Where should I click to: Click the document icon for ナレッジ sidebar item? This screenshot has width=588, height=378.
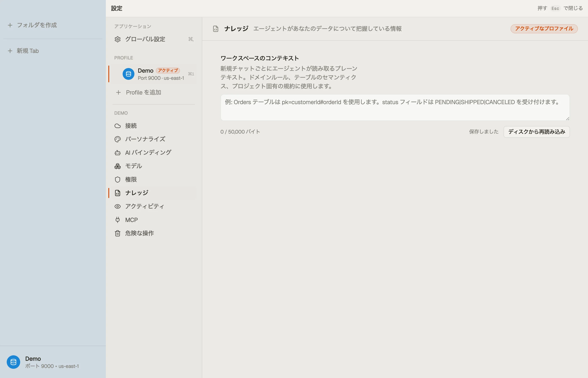pos(118,193)
